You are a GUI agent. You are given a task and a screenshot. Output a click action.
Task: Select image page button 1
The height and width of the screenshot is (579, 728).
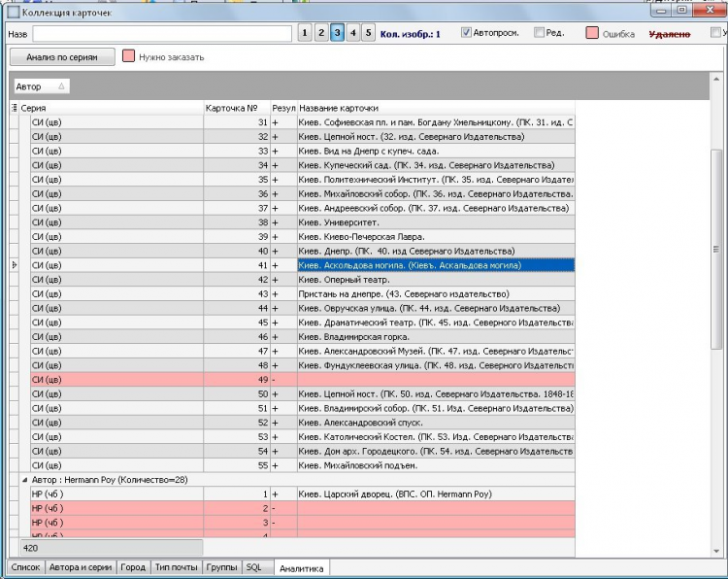click(x=305, y=33)
